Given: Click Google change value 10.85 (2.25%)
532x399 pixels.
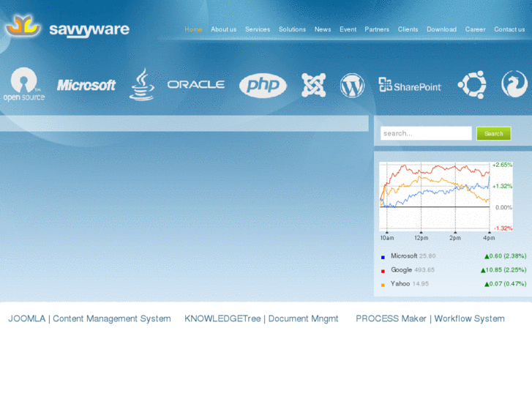Looking at the screenshot, I should [503, 270].
